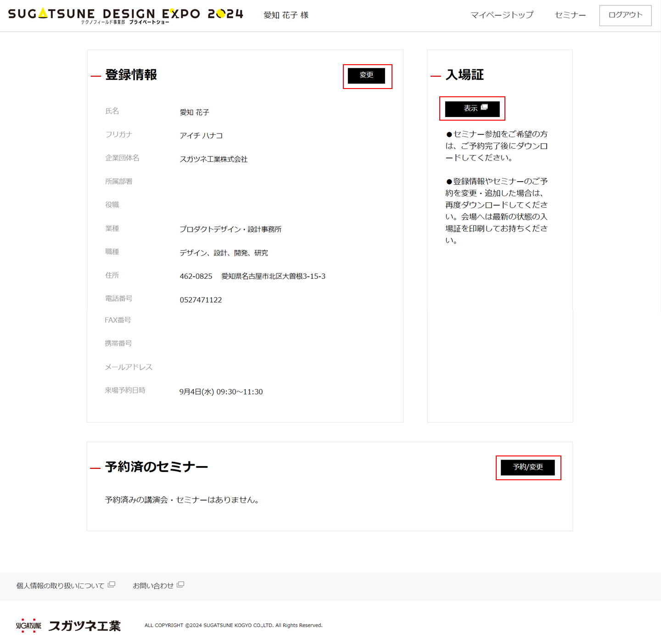
Task: Open 個人情報の取り扱いについて link
Action: pyautogui.click(x=60, y=586)
